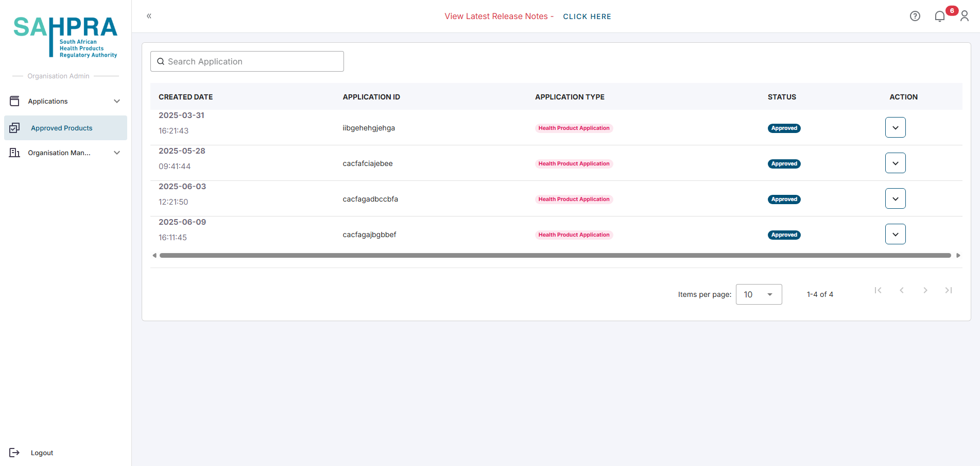Open the help question mark icon

click(915, 16)
